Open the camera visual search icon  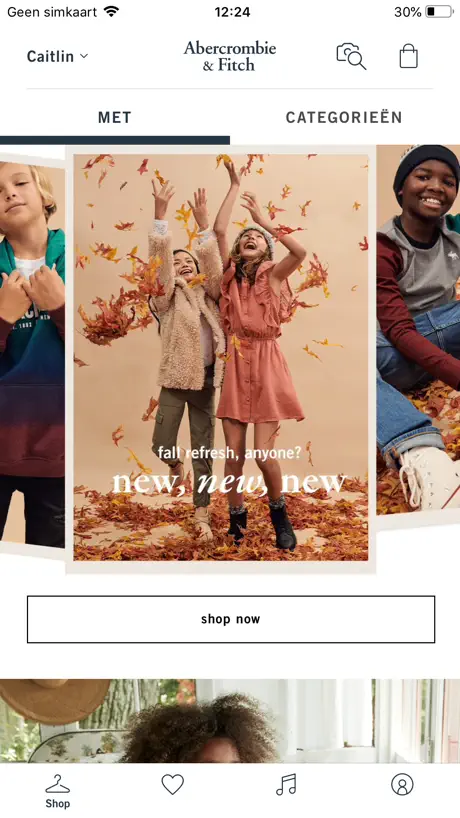pyautogui.click(x=351, y=56)
